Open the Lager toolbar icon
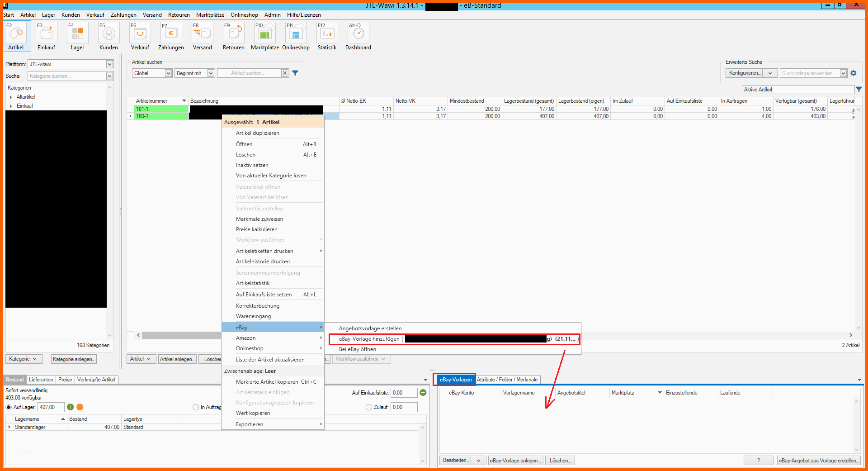The width and height of the screenshot is (868, 471). click(77, 34)
